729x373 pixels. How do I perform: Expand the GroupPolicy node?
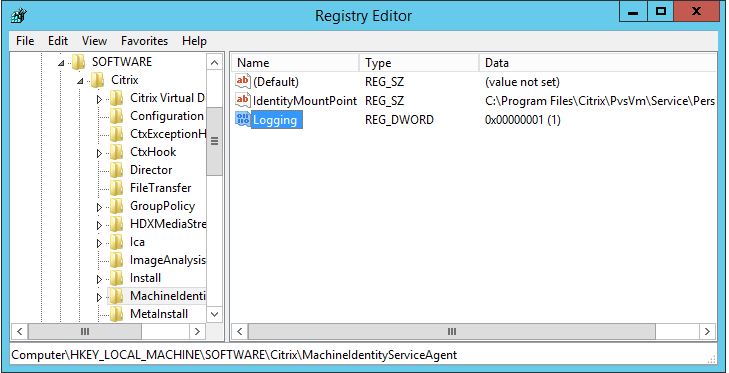[99, 207]
